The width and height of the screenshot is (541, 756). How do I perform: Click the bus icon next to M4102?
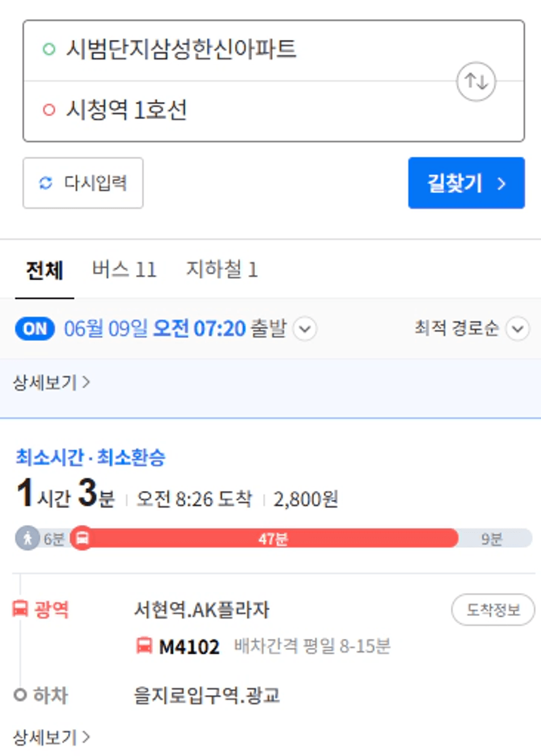(x=144, y=645)
